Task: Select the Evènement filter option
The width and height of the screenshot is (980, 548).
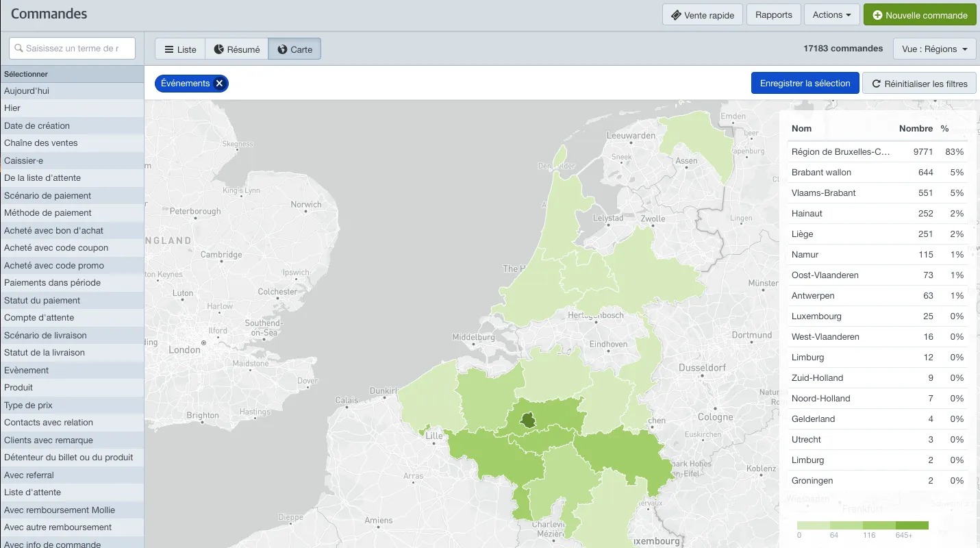Action: point(72,371)
